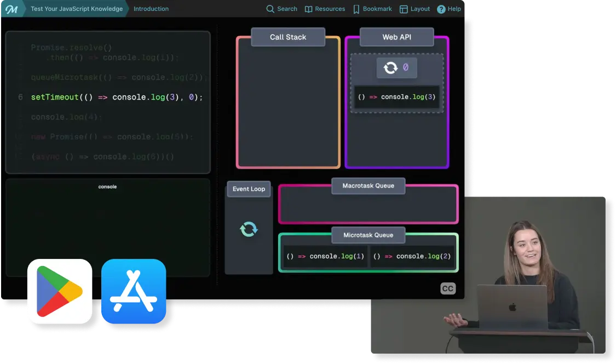Viewport: 616px width, 364px height.
Task: Click the Bookmark label
Action: (377, 9)
